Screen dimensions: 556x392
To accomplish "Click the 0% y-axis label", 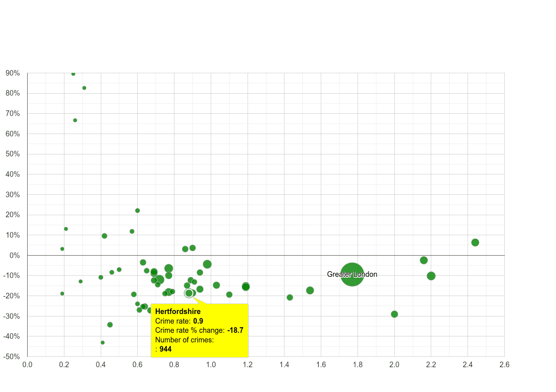I will coord(15,256).
